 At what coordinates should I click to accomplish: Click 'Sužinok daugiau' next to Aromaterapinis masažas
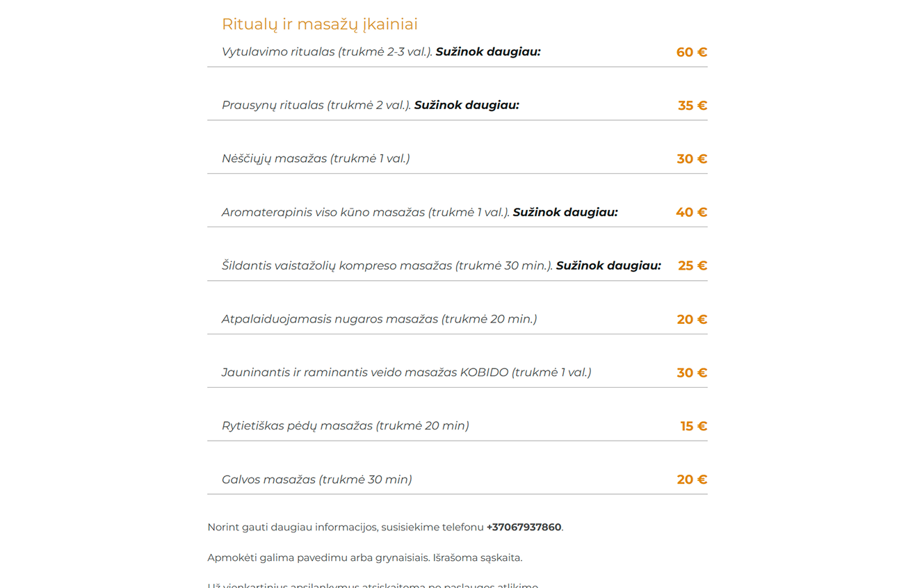click(565, 213)
